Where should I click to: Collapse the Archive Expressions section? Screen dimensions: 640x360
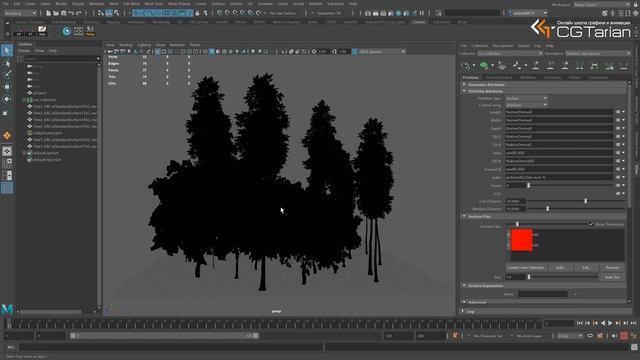(x=464, y=286)
